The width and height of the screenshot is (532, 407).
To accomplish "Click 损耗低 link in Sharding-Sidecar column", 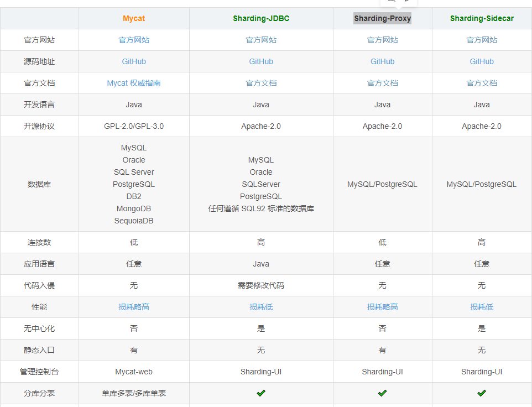I will 482,307.
